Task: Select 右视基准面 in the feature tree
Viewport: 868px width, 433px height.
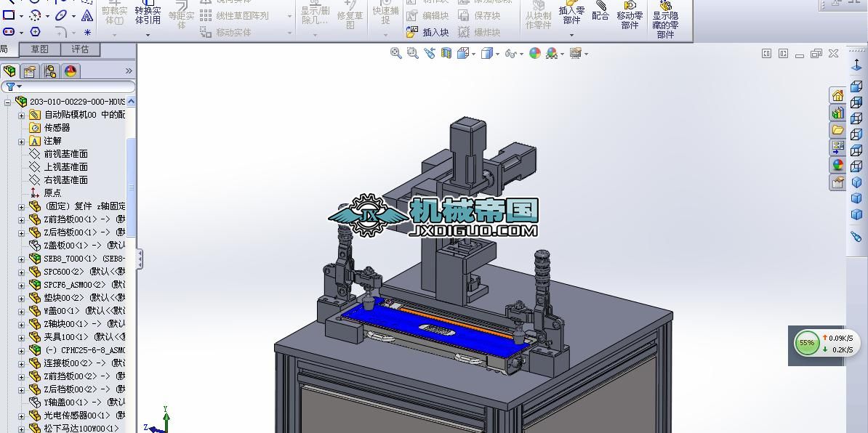Action: (66, 179)
